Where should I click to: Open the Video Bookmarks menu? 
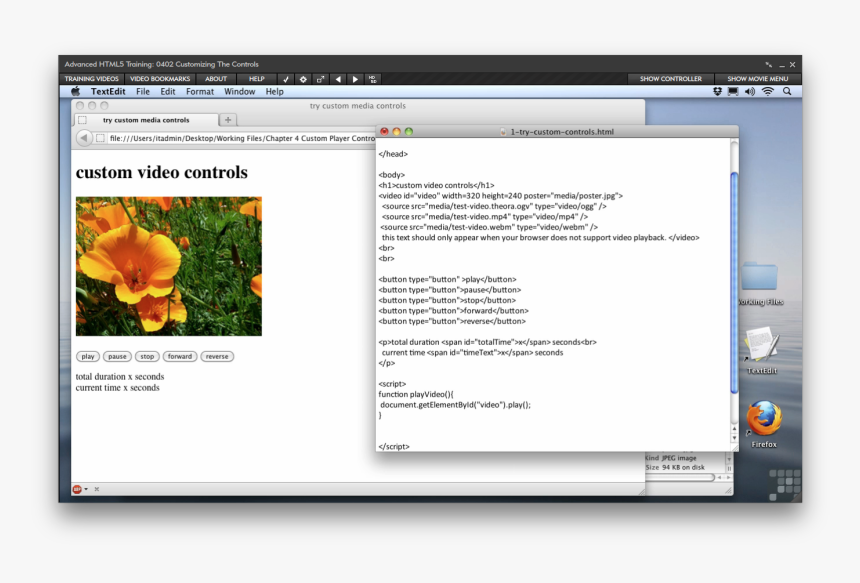tap(160, 79)
